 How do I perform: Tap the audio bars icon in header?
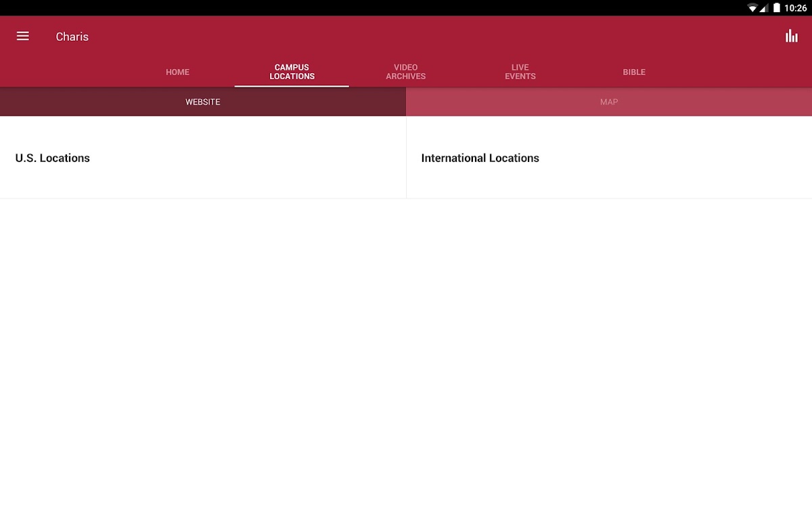791,37
